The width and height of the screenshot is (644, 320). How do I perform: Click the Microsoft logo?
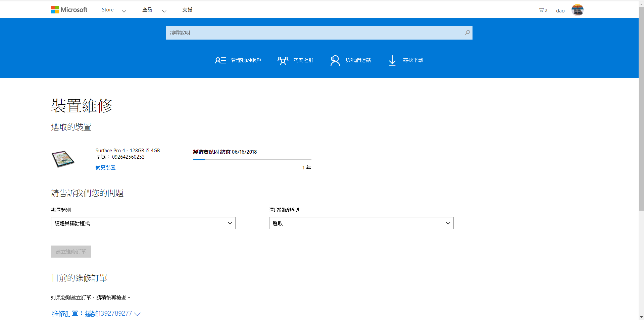tap(69, 10)
